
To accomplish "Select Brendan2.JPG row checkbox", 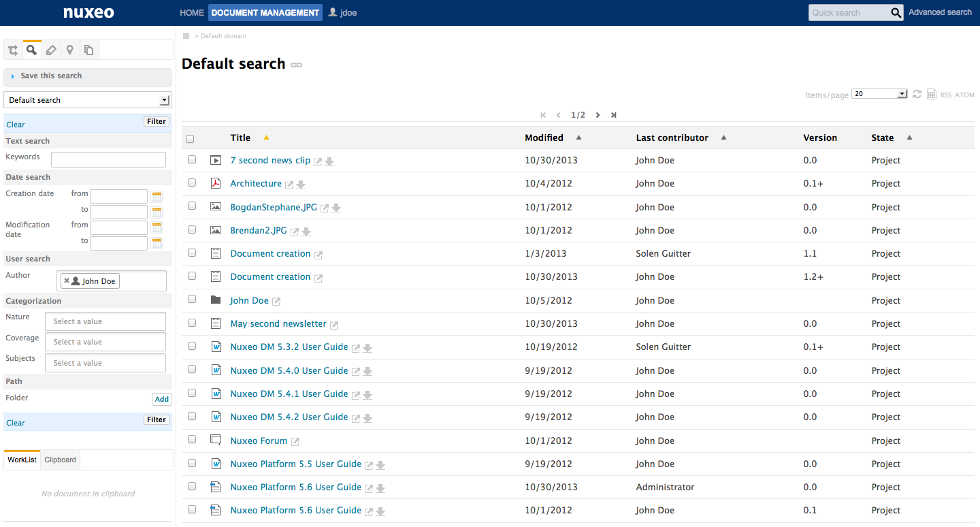I will point(192,229).
